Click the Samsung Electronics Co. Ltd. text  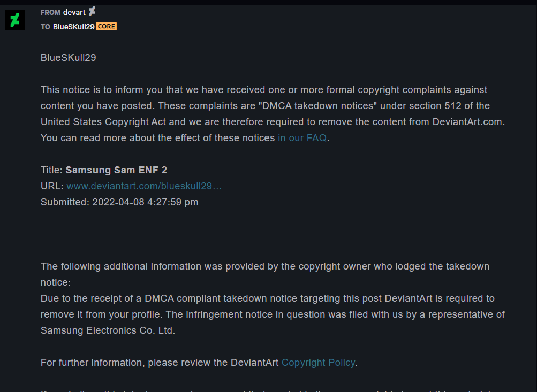click(108, 330)
